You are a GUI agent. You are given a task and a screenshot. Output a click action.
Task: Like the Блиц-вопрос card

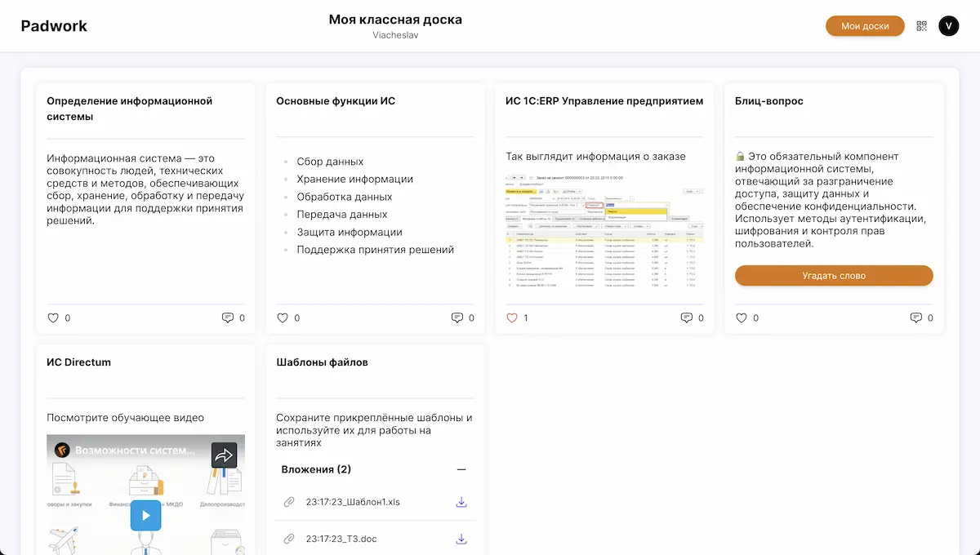742,317
